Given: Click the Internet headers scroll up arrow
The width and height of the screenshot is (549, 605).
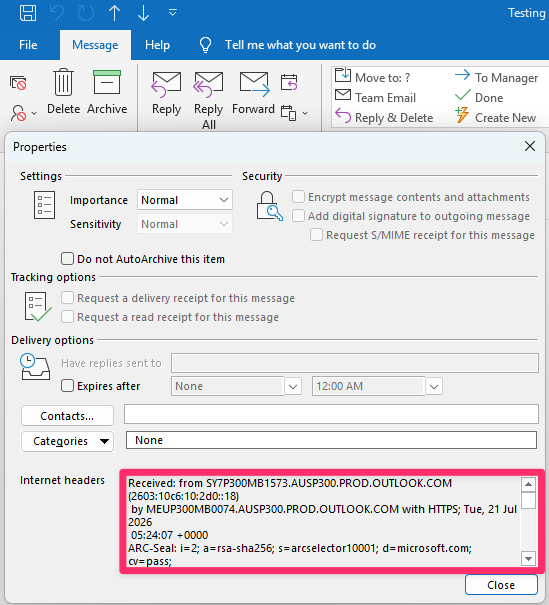Looking at the screenshot, I should (x=528, y=483).
